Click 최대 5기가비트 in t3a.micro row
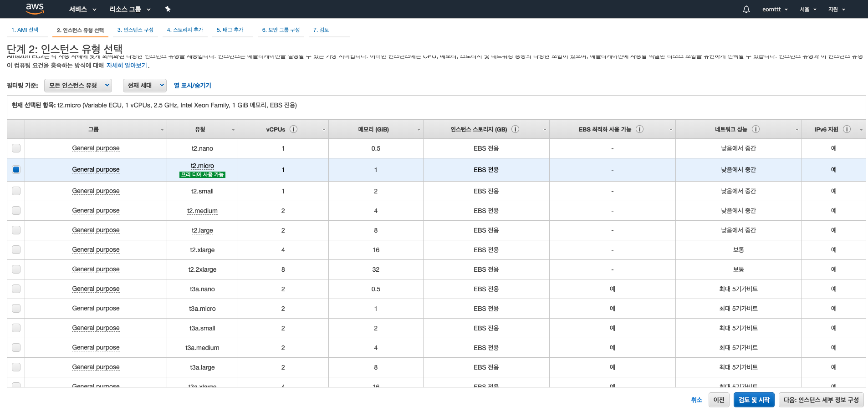 coord(738,309)
